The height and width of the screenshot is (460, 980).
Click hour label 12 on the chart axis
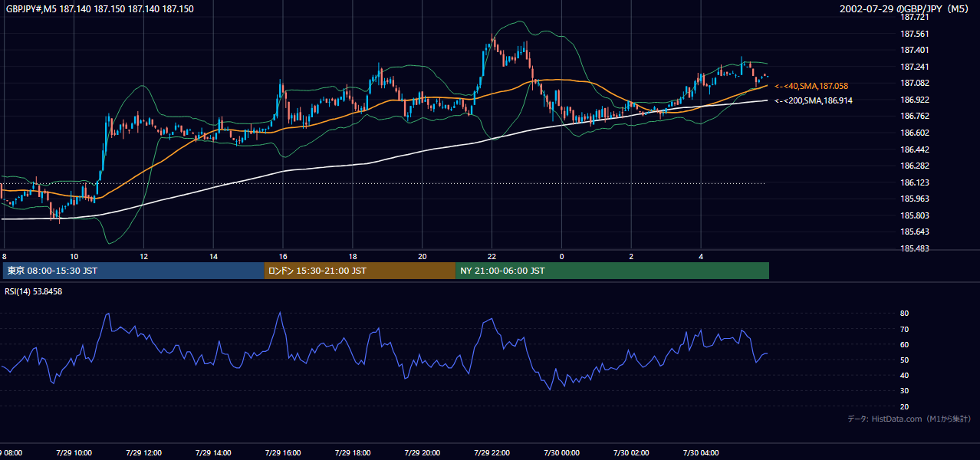(x=143, y=256)
